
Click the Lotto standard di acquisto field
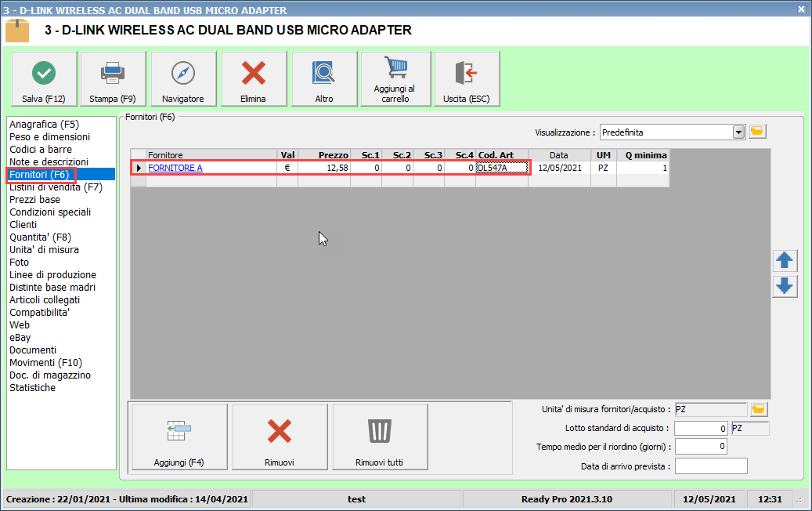pos(701,428)
